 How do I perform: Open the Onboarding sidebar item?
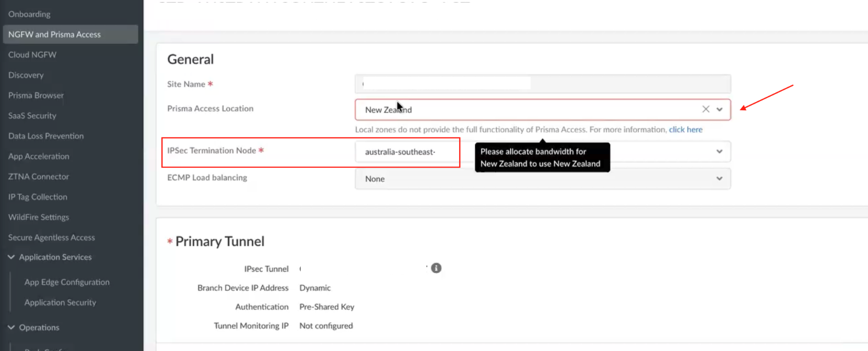pos(29,14)
